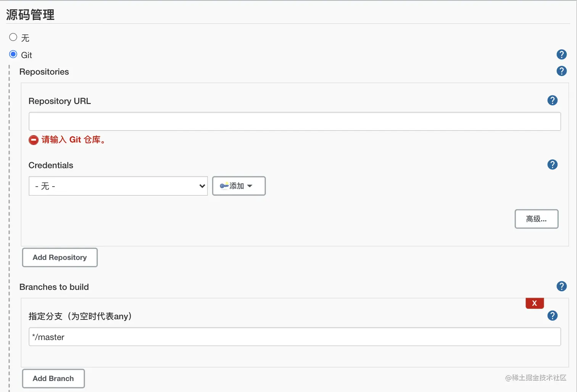This screenshot has width=577, height=392.
Task: Open the Credentials help icon
Action: (552, 165)
